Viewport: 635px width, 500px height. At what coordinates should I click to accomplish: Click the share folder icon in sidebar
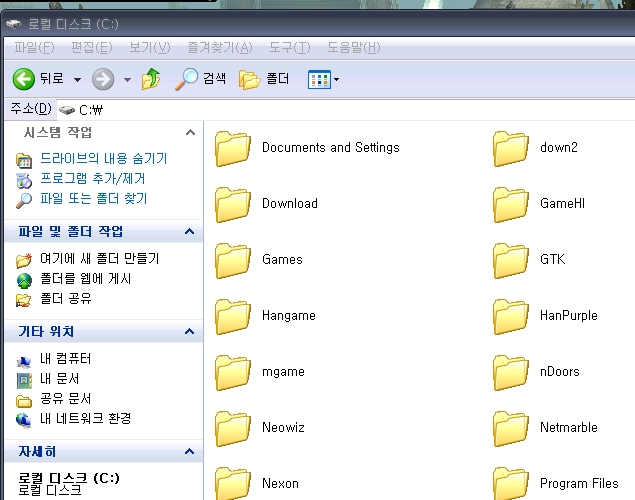23,300
